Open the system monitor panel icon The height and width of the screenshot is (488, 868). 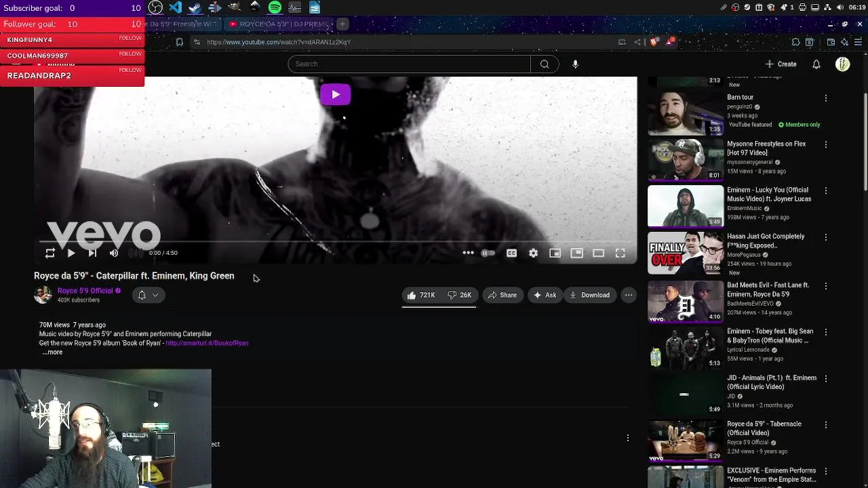[x=294, y=7]
